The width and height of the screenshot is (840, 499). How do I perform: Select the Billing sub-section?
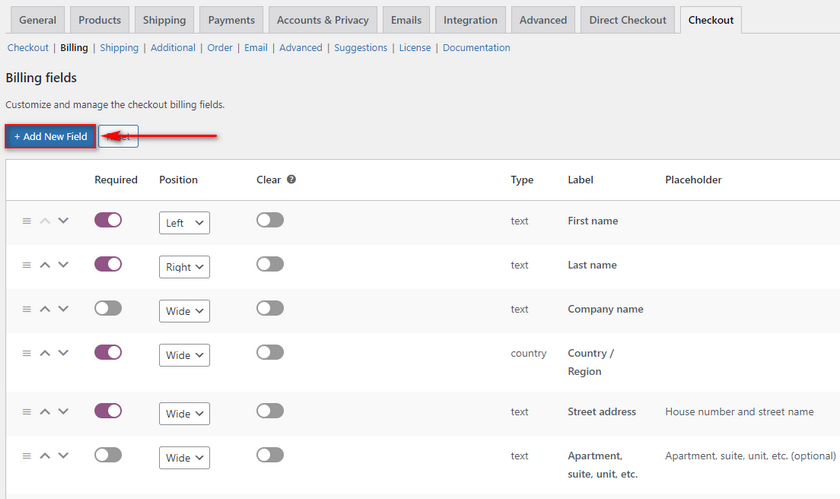pyautogui.click(x=74, y=47)
